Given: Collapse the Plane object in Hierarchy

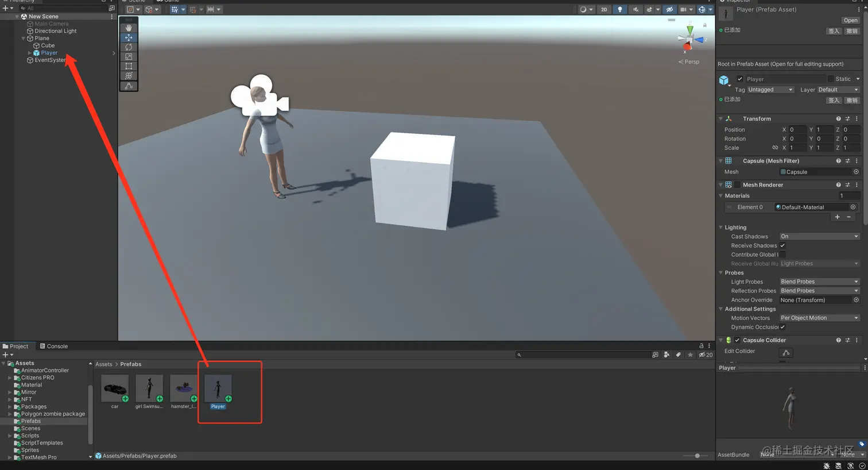Looking at the screenshot, I should [x=24, y=38].
